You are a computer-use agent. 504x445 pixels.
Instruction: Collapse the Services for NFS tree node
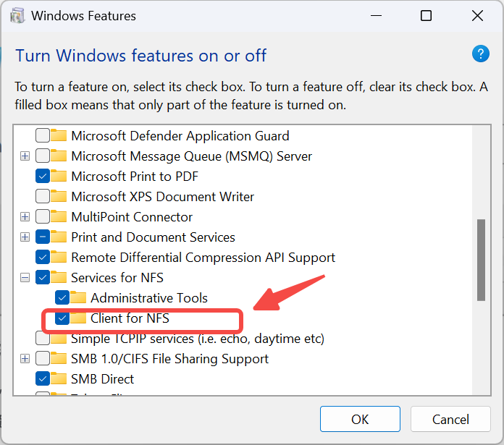pos(25,277)
